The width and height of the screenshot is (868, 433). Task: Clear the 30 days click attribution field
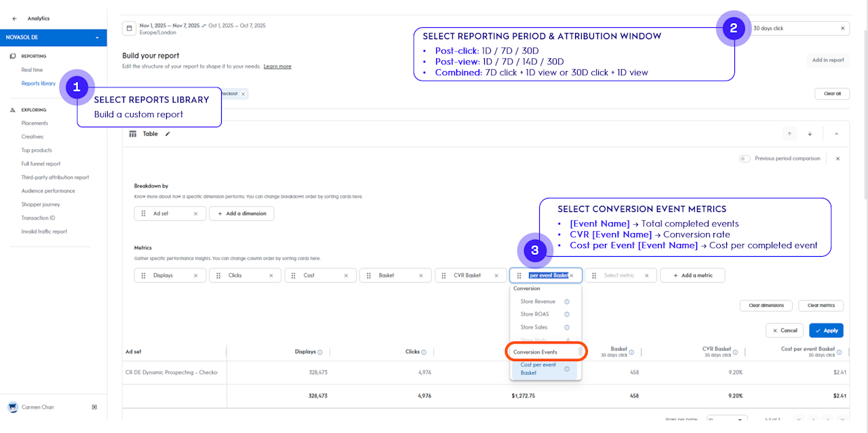(843, 28)
